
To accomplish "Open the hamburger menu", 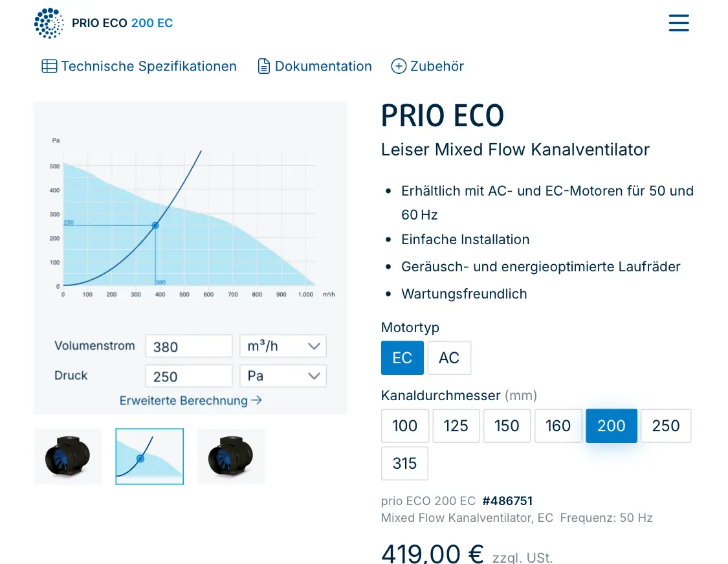I will [679, 23].
